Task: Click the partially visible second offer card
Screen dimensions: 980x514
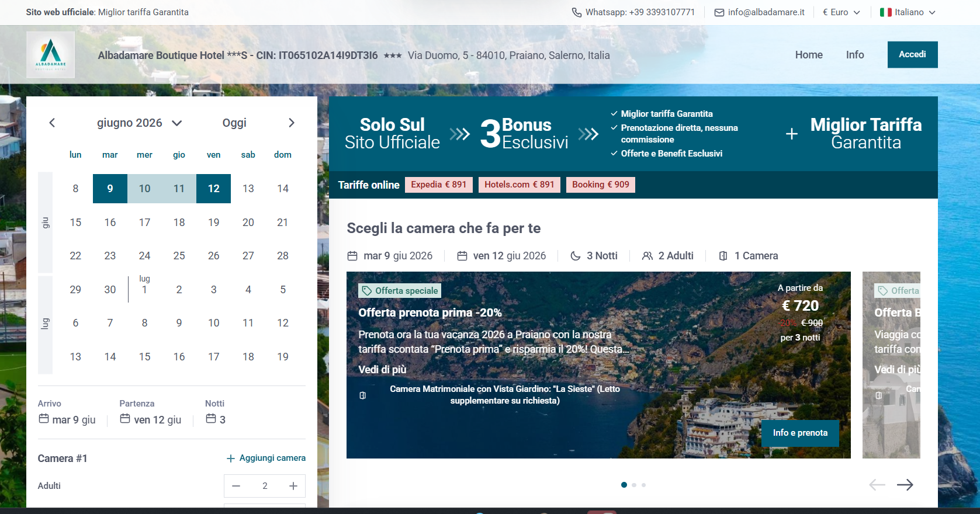Action: (891, 365)
